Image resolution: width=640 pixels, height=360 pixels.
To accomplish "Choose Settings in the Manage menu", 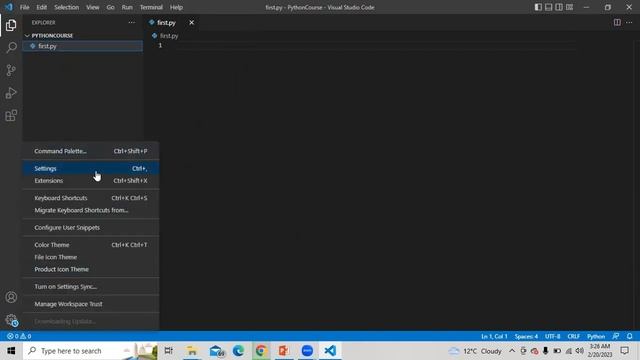I will coord(91,168).
